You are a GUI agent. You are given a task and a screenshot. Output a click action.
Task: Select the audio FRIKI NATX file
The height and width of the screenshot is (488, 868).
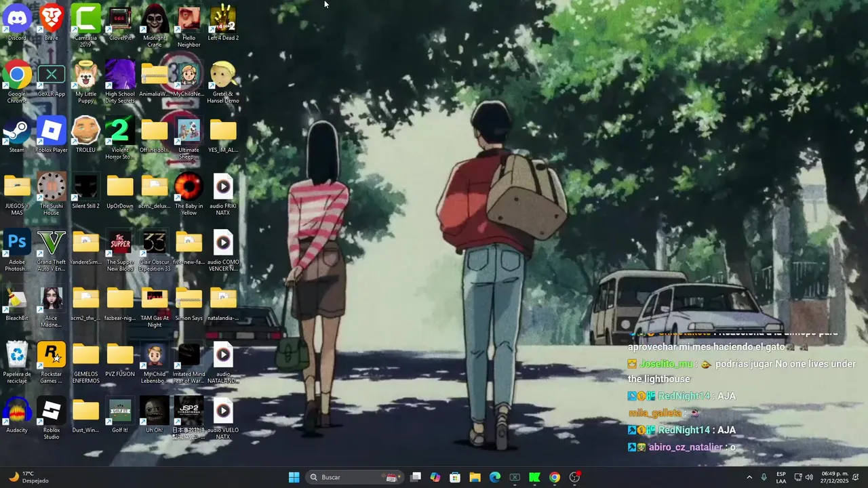(x=223, y=194)
